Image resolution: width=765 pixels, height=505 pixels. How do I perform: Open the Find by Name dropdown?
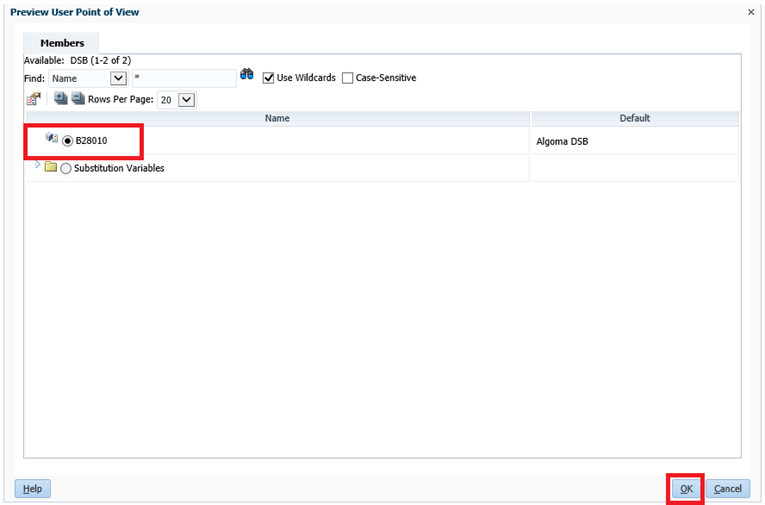118,78
